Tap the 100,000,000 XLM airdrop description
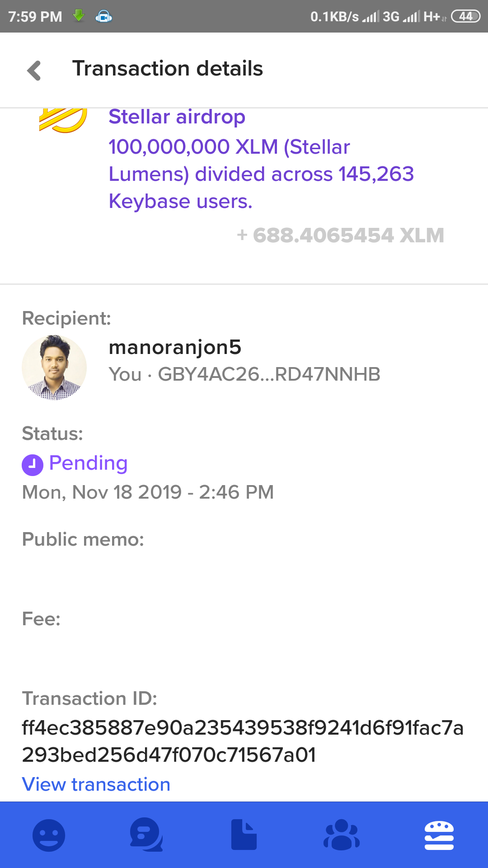 pos(261,174)
